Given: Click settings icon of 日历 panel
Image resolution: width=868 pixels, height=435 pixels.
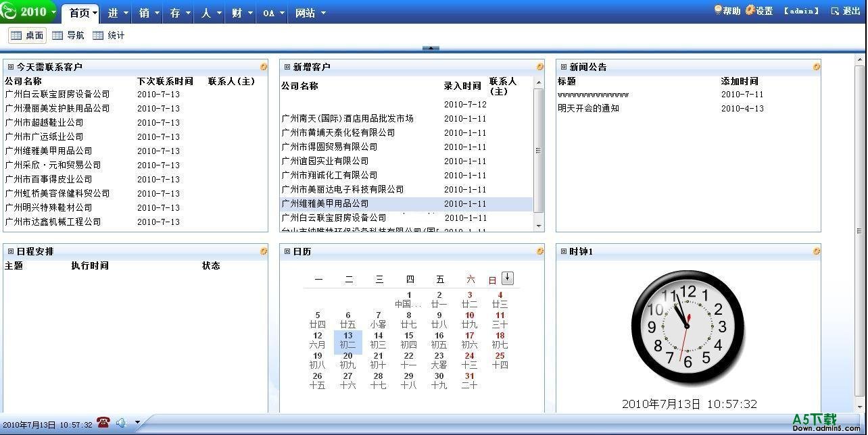Looking at the screenshot, I should tap(540, 251).
